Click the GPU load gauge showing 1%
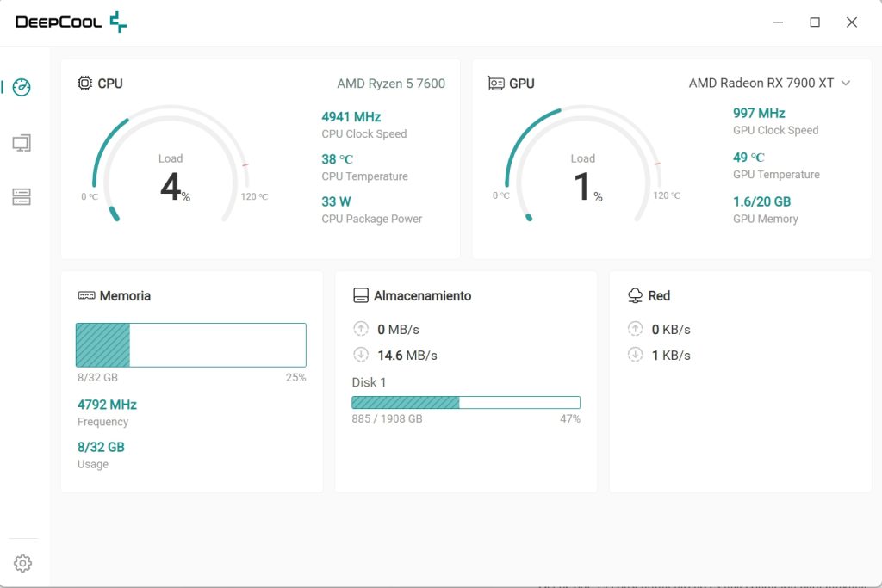Image resolution: width=882 pixels, height=588 pixels. click(583, 164)
